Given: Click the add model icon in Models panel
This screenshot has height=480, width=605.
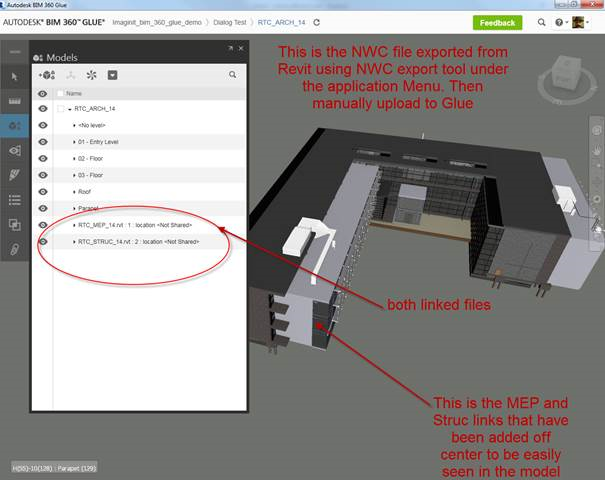Looking at the screenshot, I should pyautogui.click(x=47, y=75).
